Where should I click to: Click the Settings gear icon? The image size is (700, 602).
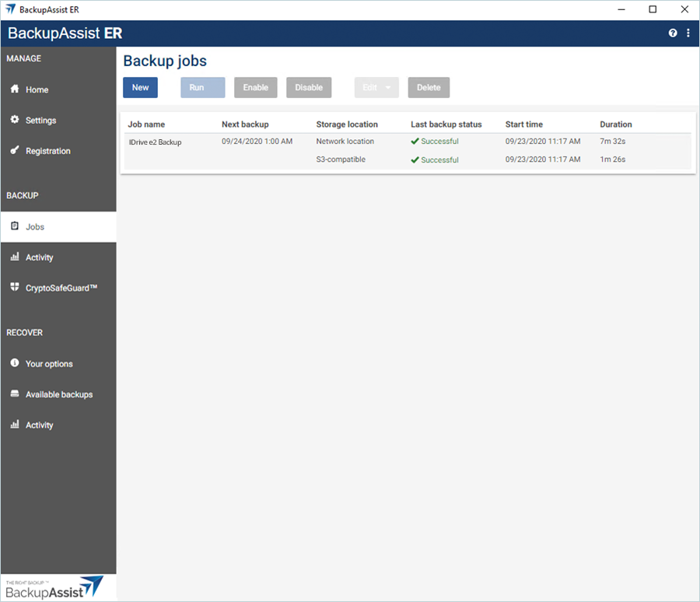[x=14, y=121]
